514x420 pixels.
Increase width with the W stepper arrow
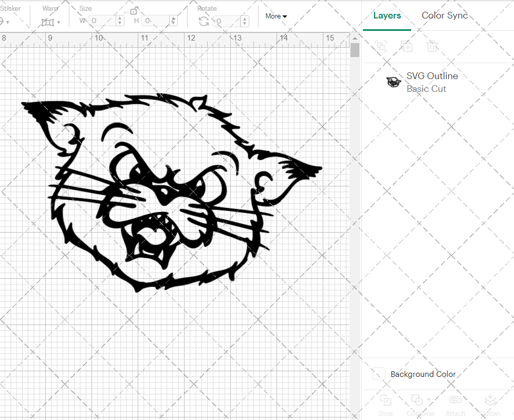(x=120, y=18)
